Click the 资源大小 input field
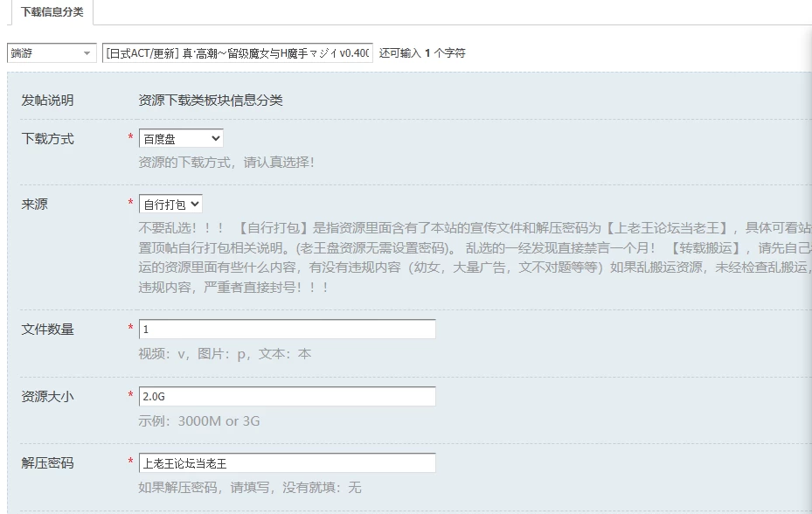The image size is (812, 514). coord(288,396)
